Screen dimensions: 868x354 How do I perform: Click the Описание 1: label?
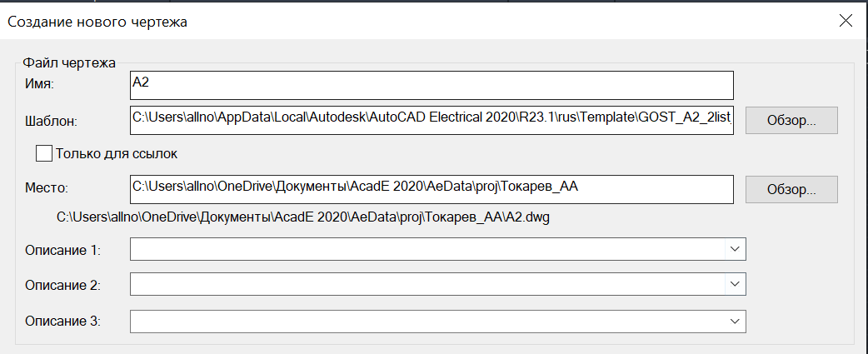[x=62, y=251]
